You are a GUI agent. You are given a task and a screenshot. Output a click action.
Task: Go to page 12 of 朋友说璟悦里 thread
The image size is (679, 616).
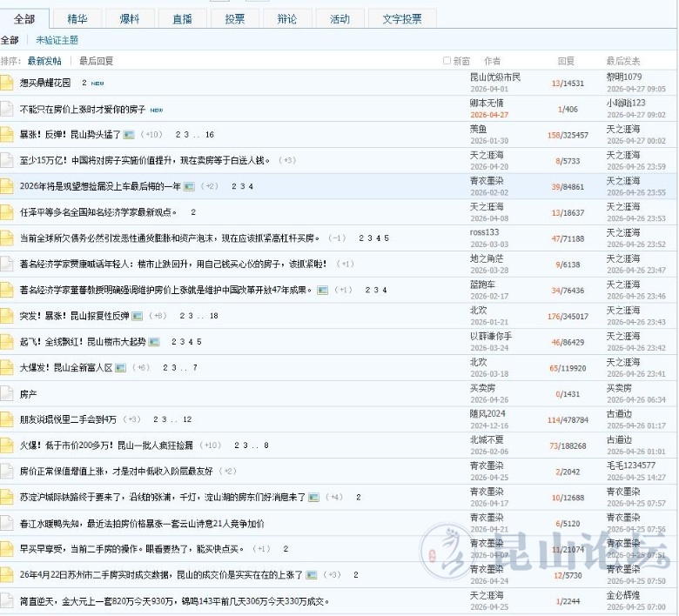tap(186, 419)
